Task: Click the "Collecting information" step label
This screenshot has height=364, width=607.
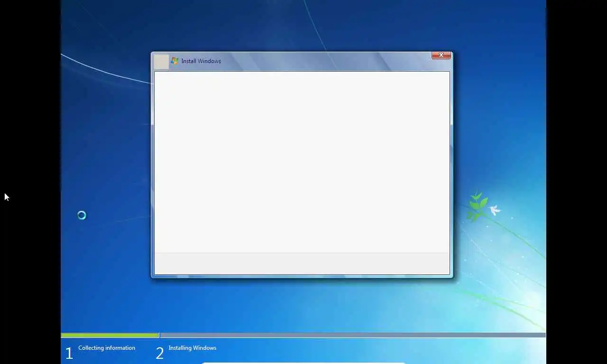Action: click(x=107, y=348)
